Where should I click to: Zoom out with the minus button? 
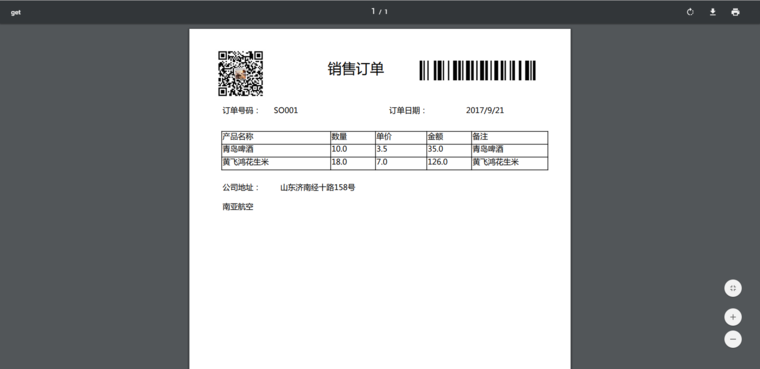733,339
